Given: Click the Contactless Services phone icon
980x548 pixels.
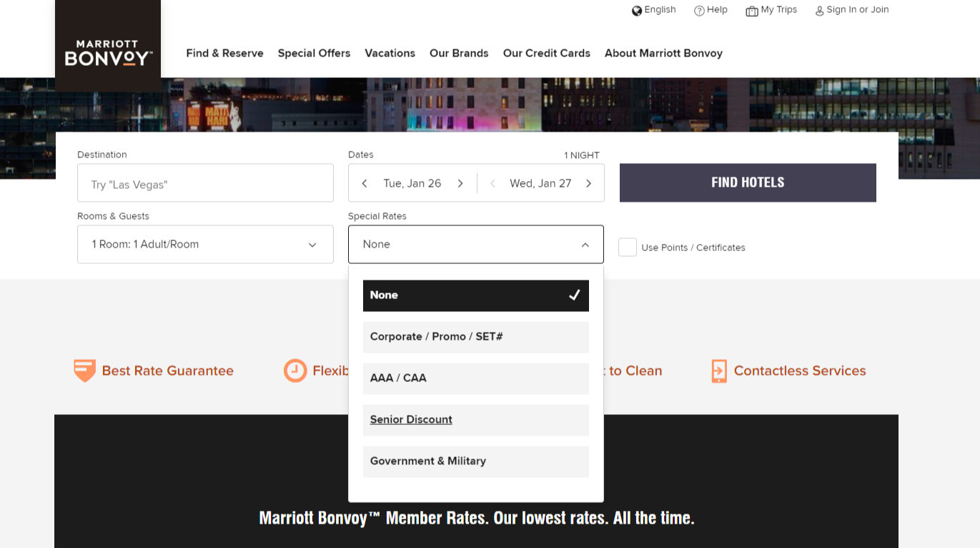Looking at the screenshot, I should (x=719, y=371).
